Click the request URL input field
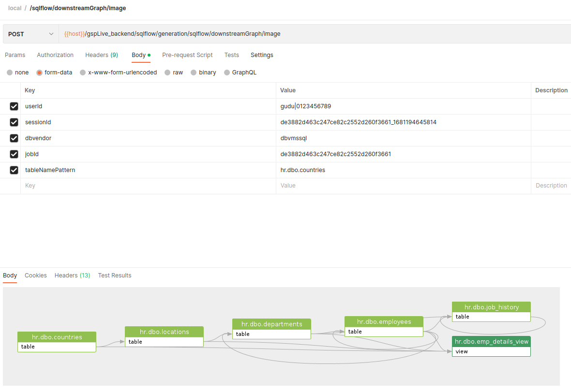 coord(315,34)
